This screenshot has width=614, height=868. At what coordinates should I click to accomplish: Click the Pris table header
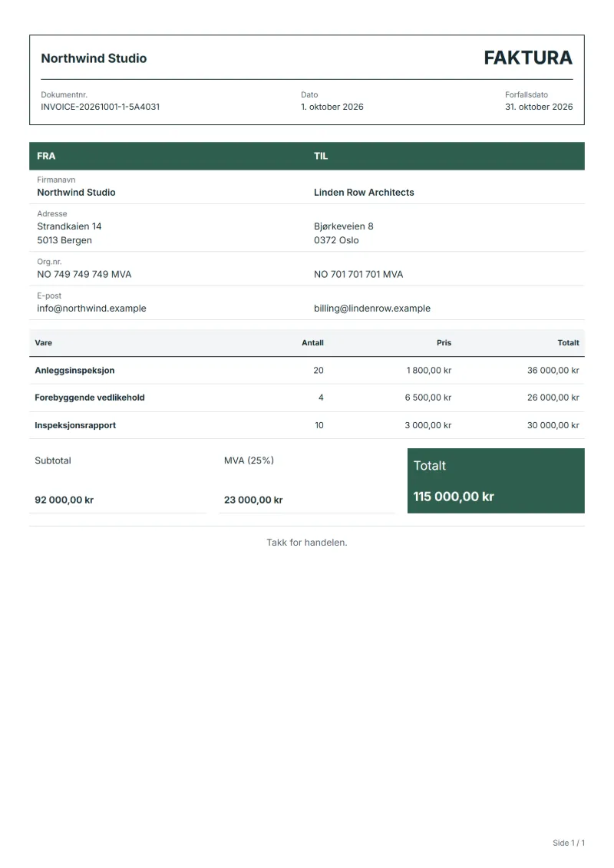point(444,342)
